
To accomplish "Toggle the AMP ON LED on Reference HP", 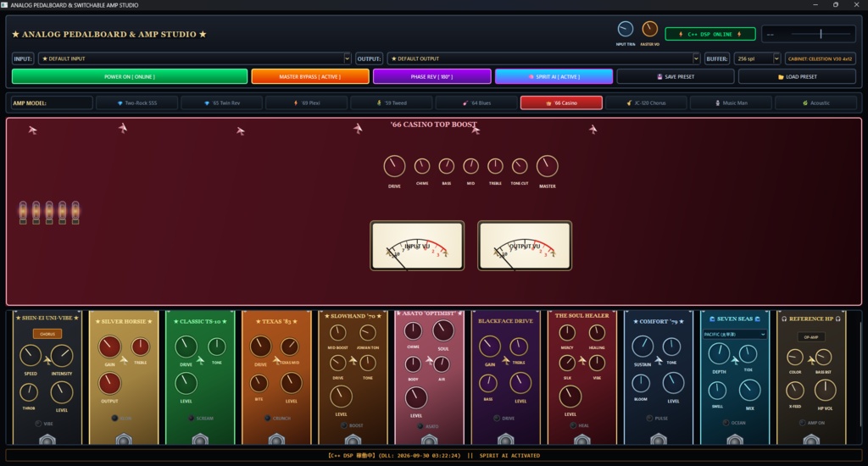I will pyautogui.click(x=802, y=422).
